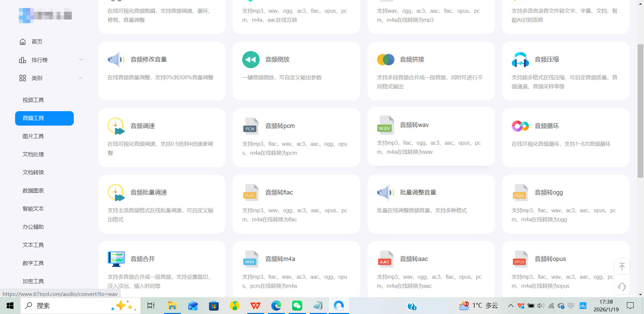Click the 音频拼接 overlapping circles icon
Image resolution: width=644 pixels, height=314 pixels.
pos(385,60)
